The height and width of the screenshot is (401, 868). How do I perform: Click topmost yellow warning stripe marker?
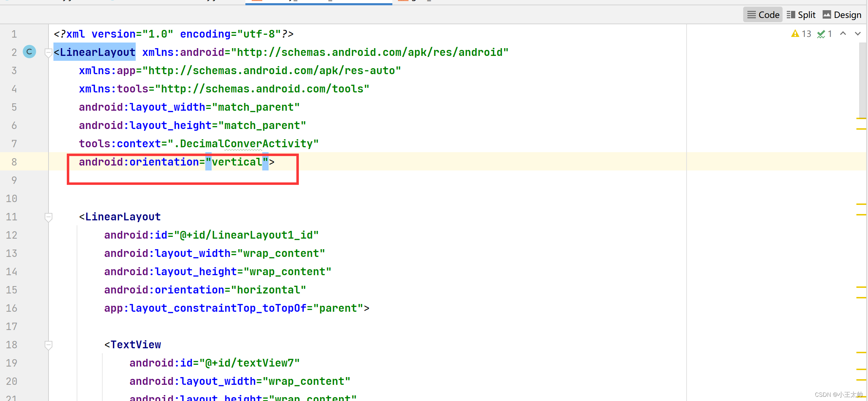(861, 119)
